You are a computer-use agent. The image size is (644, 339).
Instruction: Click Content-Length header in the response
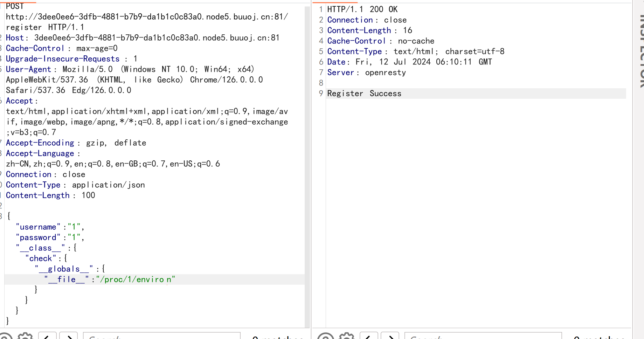[359, 30]
